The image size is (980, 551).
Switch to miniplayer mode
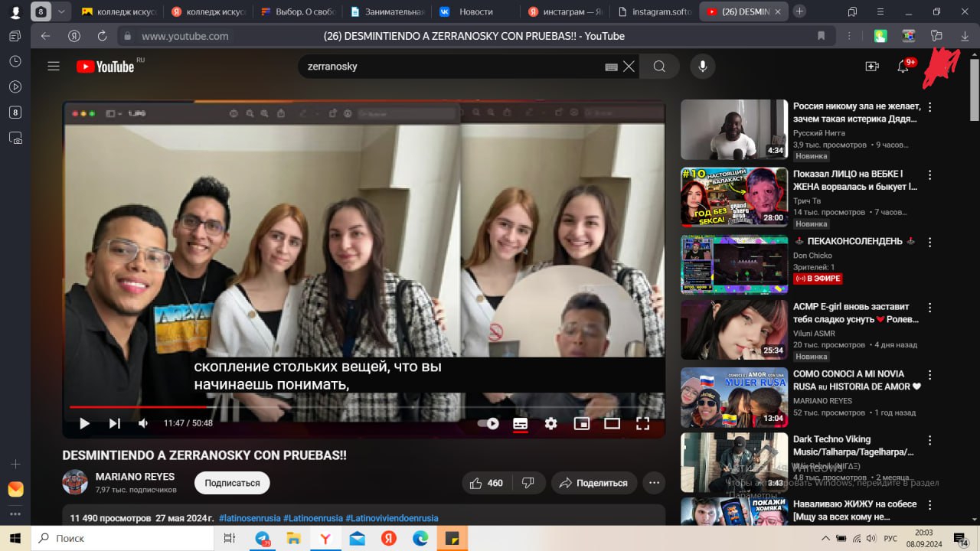tap(582, 423)
